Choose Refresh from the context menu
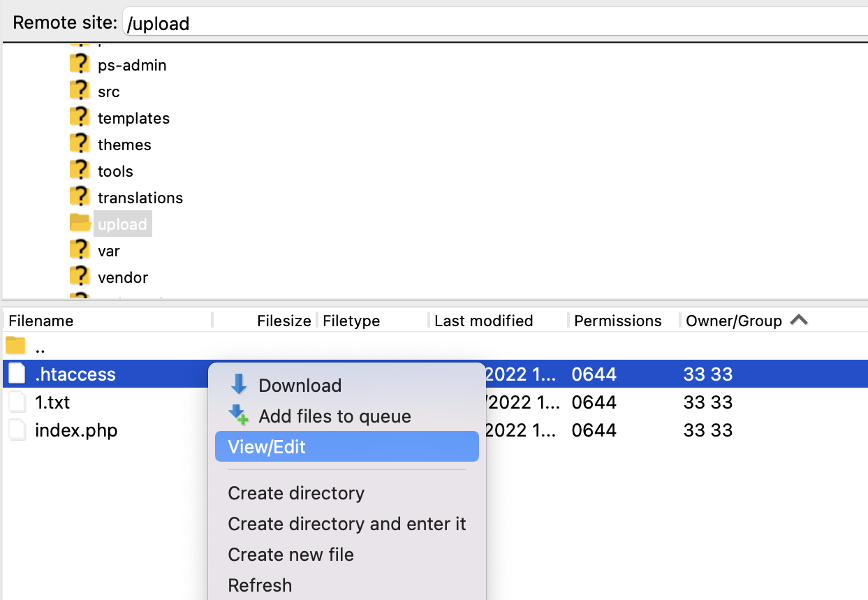The width and height of the screenshot is (868, 600). (x=347, y=585)
